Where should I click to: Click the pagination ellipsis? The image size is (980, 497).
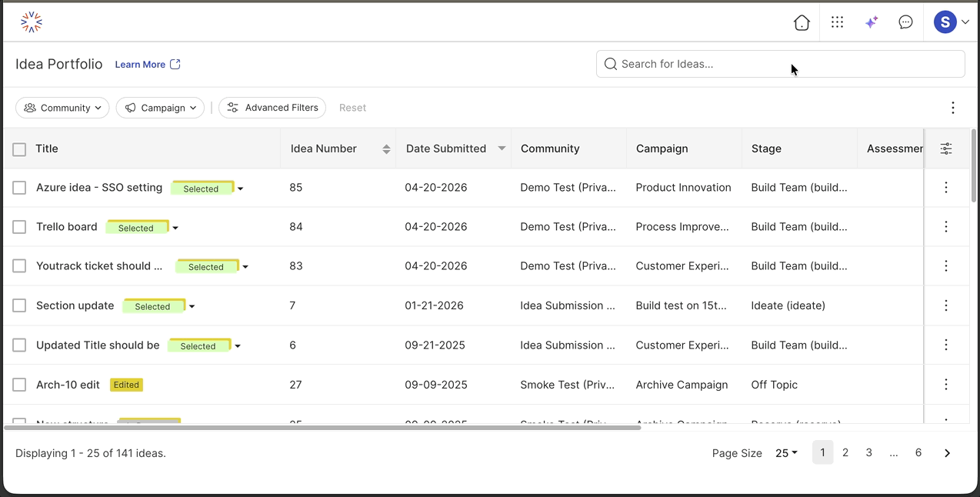tap(893, 453)
